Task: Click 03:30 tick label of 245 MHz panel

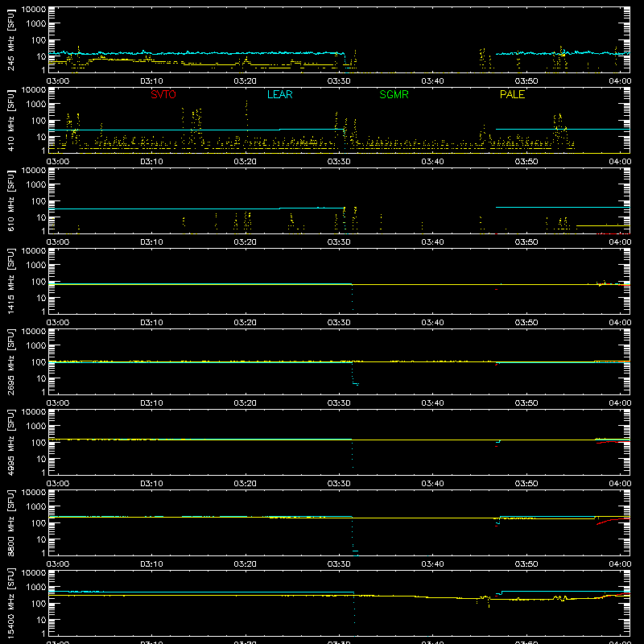Action: [339, 81]
